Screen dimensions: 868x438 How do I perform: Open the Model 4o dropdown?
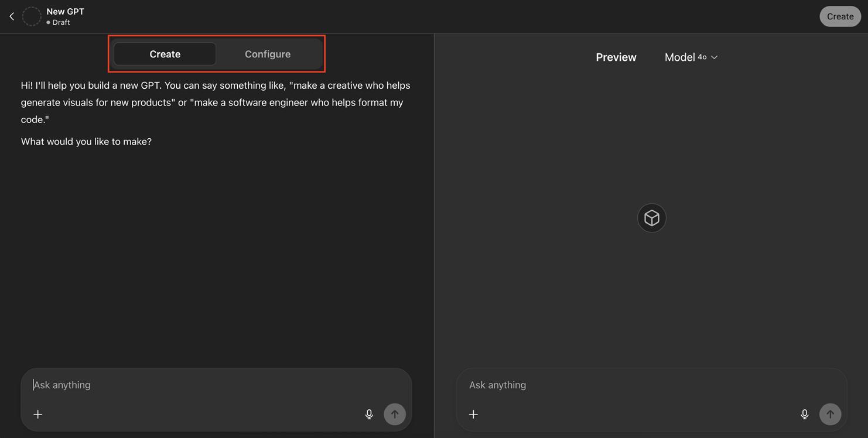click(x=691, y=57)
